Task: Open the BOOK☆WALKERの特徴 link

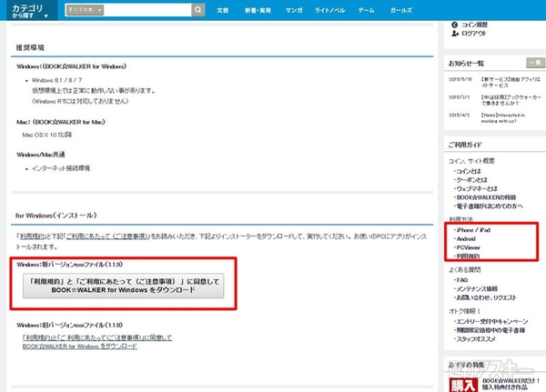Action: click(485, 197)
